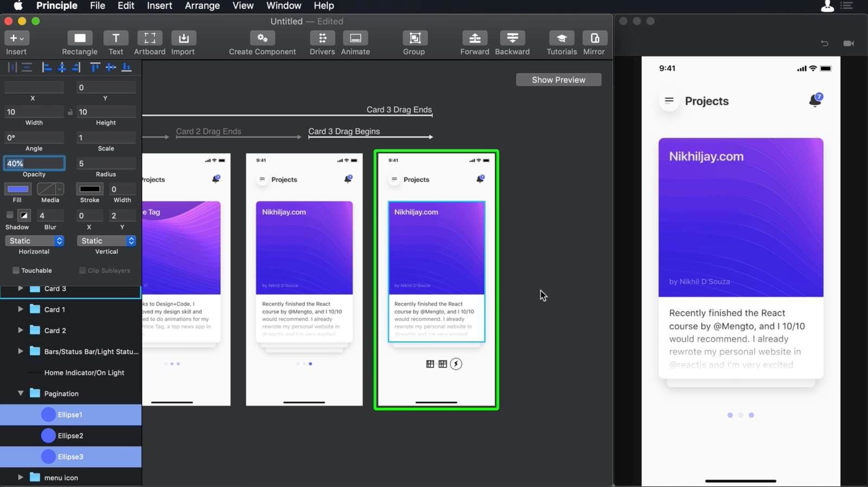Screen dimensions: 868x487
Task: Click the video record icon in preview window
Action: [848, 43]
